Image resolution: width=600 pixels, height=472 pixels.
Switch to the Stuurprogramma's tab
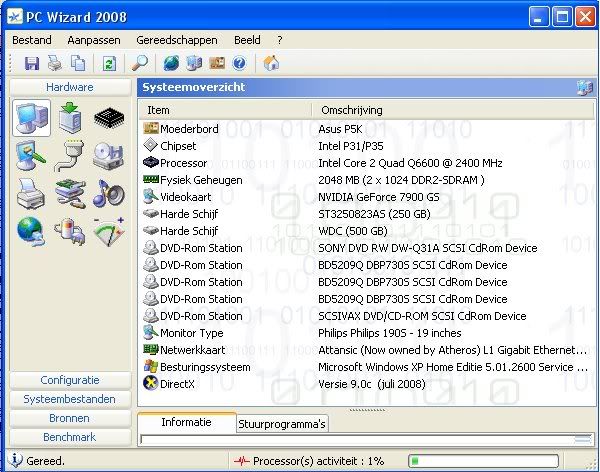[282, 424]
